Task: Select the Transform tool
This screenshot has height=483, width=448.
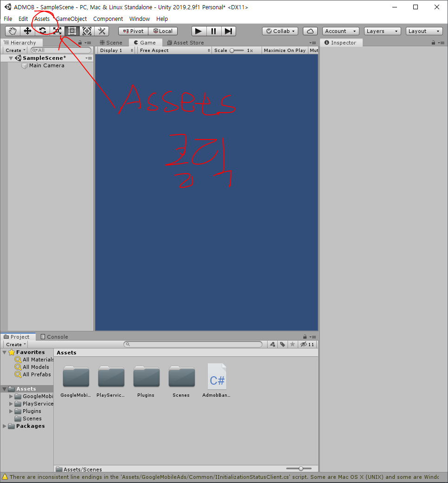Action: [x=87, y=31]
